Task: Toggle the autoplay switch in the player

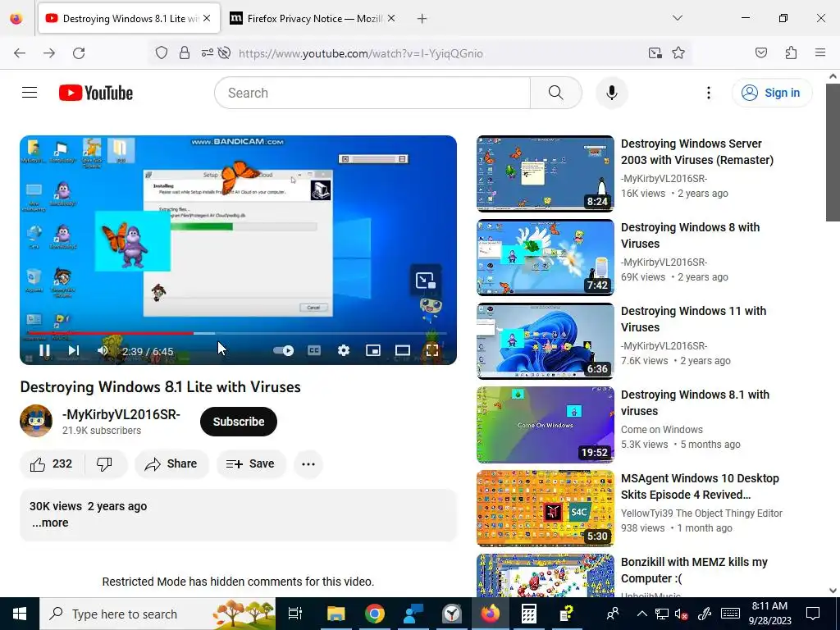Action: 283,351
